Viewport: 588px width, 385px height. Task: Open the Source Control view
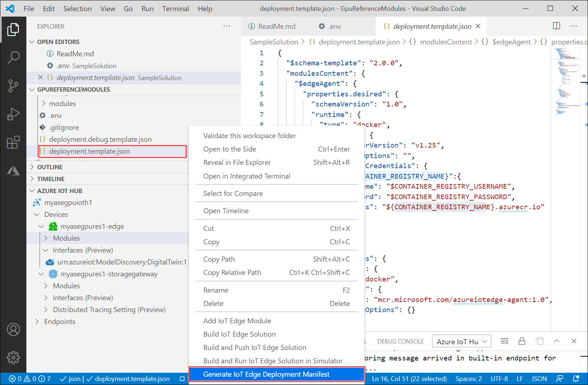point(13,86)
